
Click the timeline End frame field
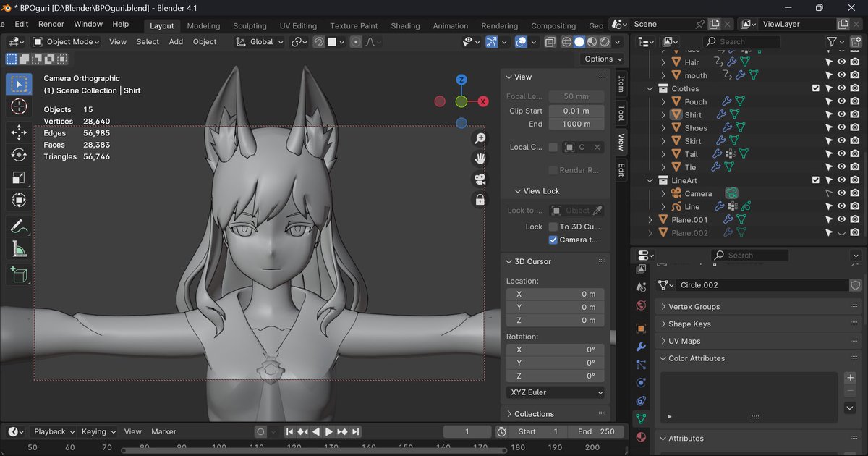pyautogui.click(x=596, y=431)
